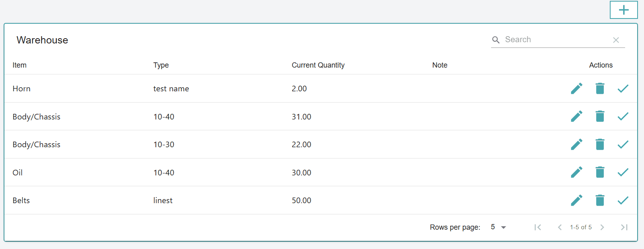644x249 pixels.
Task: Clear the search field with X
Action: click(616, 40)
